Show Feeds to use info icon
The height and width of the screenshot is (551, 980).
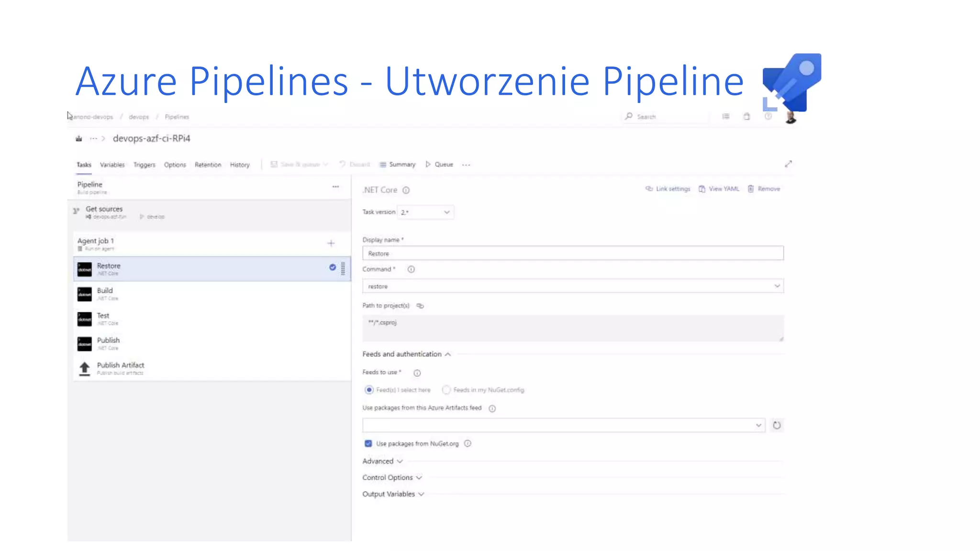[417, 373]
